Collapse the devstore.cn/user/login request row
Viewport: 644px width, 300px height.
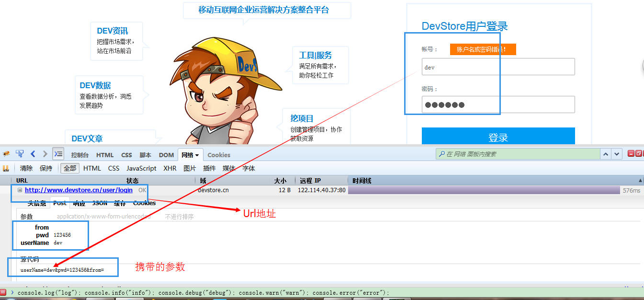pyautogui.click(x=20, y=190)
